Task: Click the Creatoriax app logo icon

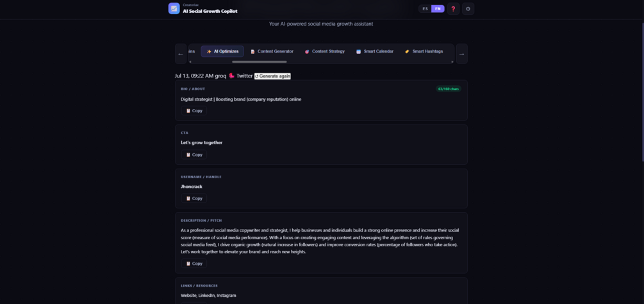Action: click(x=174, y=8)
